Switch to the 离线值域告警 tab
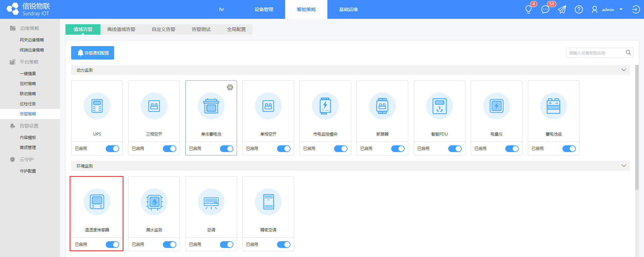The width and height of the screenshot is (644, 257). 121,29
